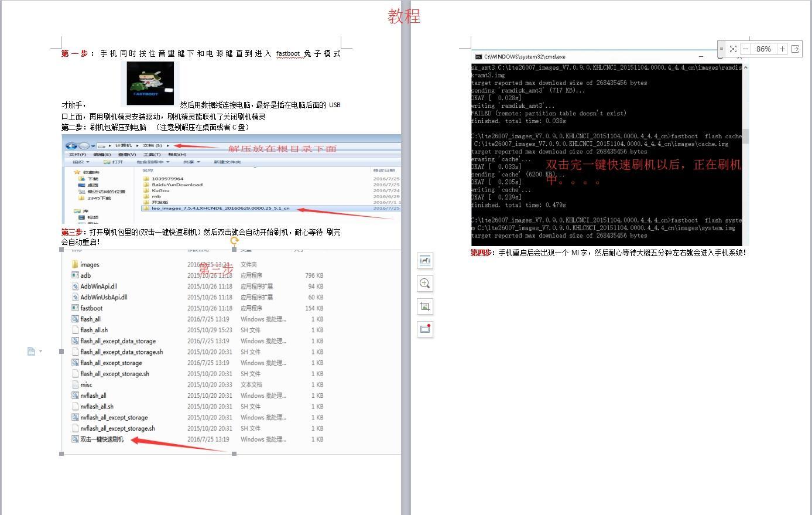Image resolution: width=812 pixels, height=515 pixels.
Task: Click the top-center picture selection handle
Action: pyautogui.click(x=235, y=250)
